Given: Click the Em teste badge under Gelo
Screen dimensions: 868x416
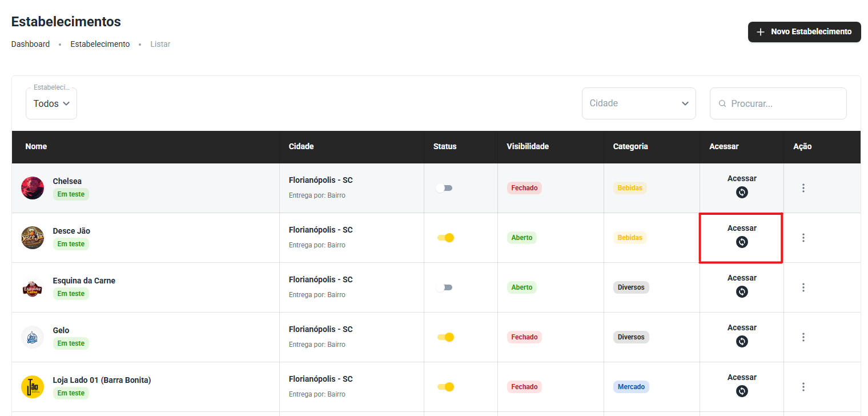Looking at the screenshot, I should [71, 343].
